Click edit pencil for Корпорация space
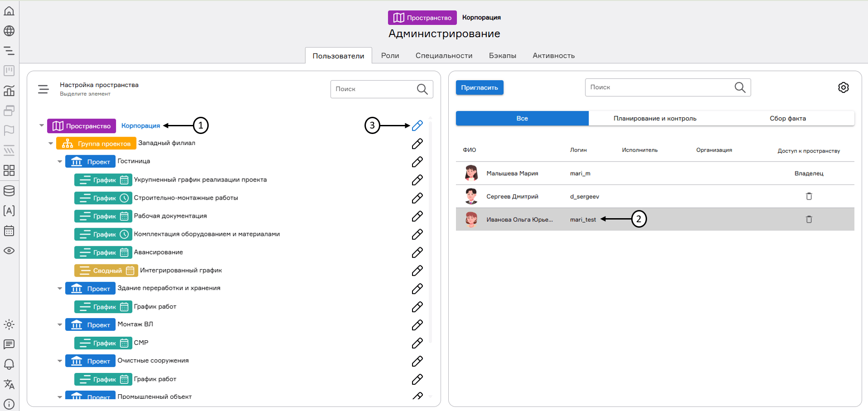The height and width of the screenshot is (411, 868). point(417,125)
